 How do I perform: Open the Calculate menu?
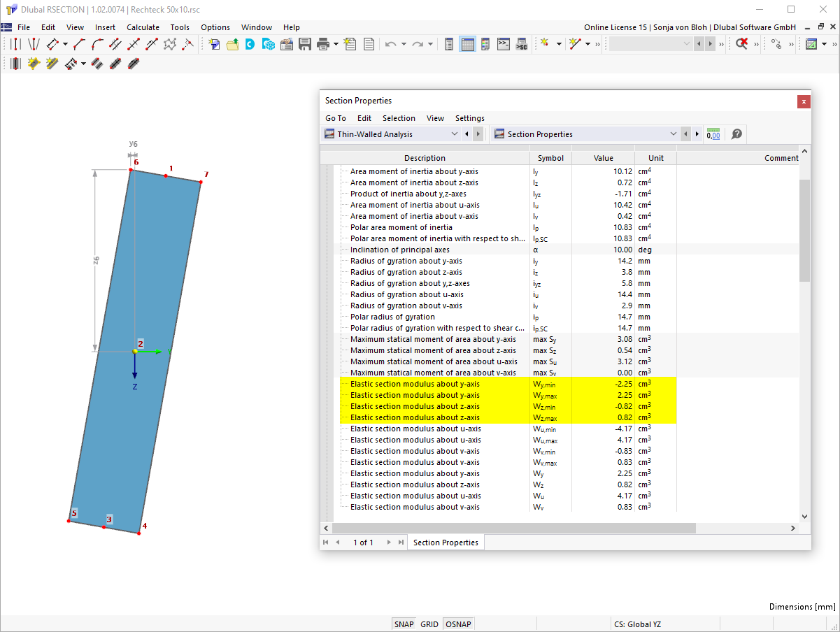(143, 27)
